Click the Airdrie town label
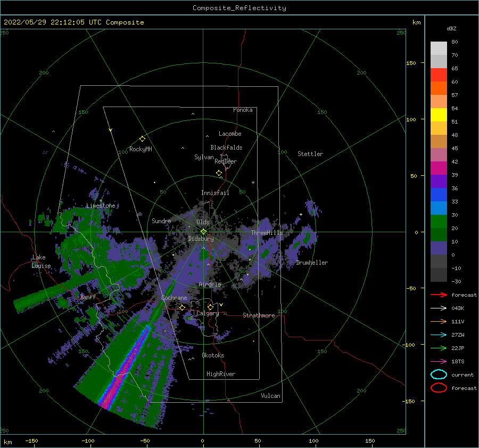Viewport: 479px width, 448px height. click(x=210, y=284)
